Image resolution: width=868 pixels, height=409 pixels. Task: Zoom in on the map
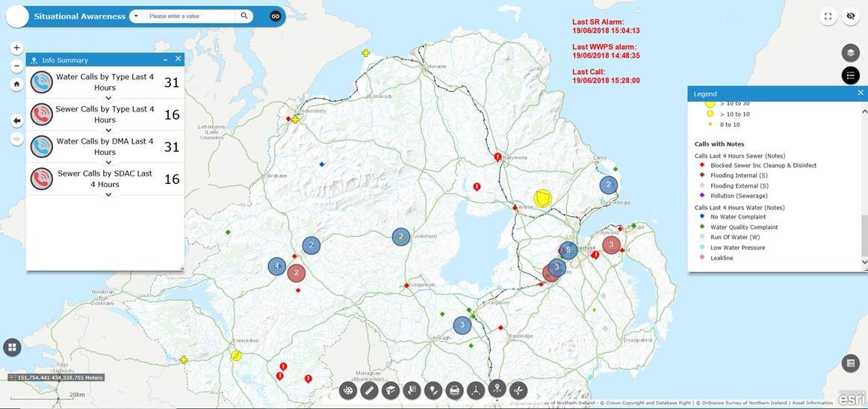(16, 48)
